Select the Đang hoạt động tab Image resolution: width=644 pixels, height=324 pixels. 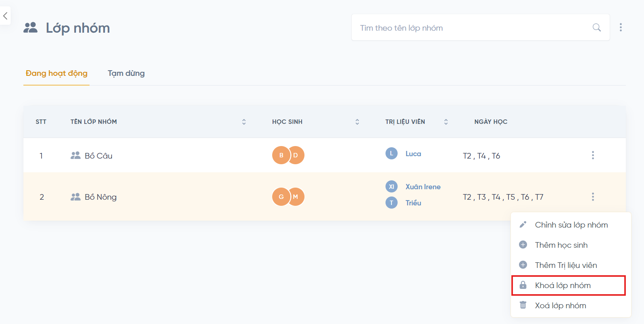[56, 73]
